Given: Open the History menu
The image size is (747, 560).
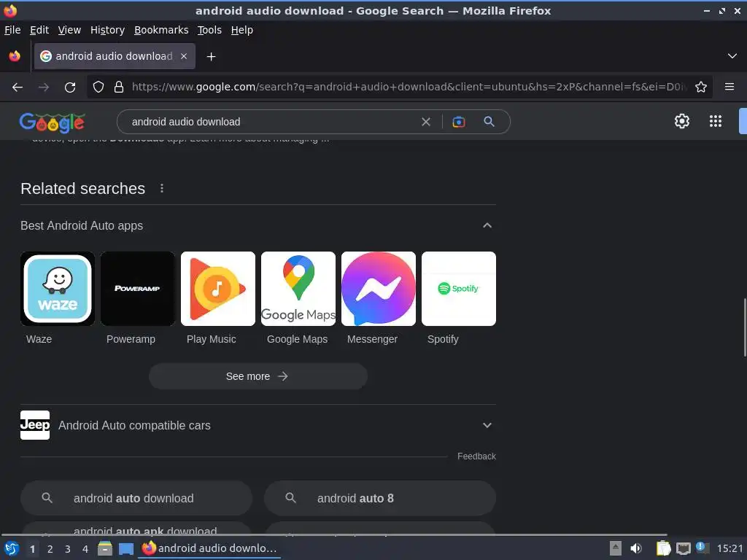Looking at the screenshot, I should pyautogui.click(x=108, y=30).
